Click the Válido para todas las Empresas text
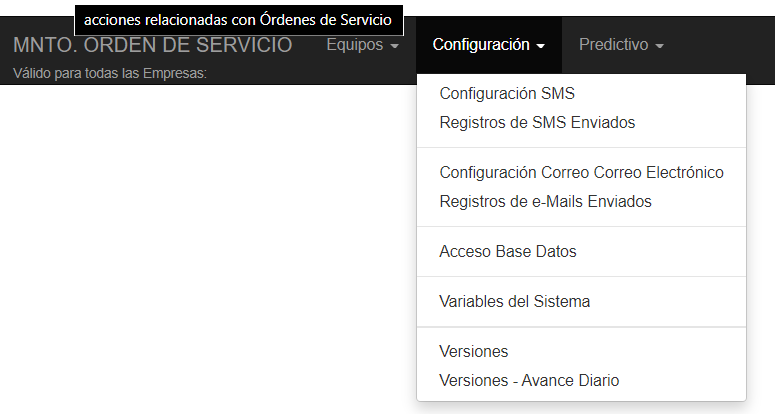 [x=110, y=73]
